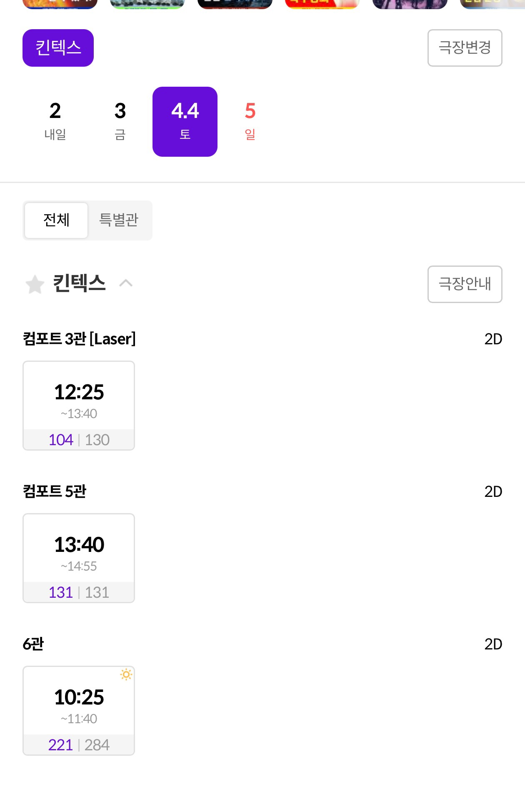Tap the second movie poster thumbnail
The image size is (525, 812).
click(x=147, y=4)
